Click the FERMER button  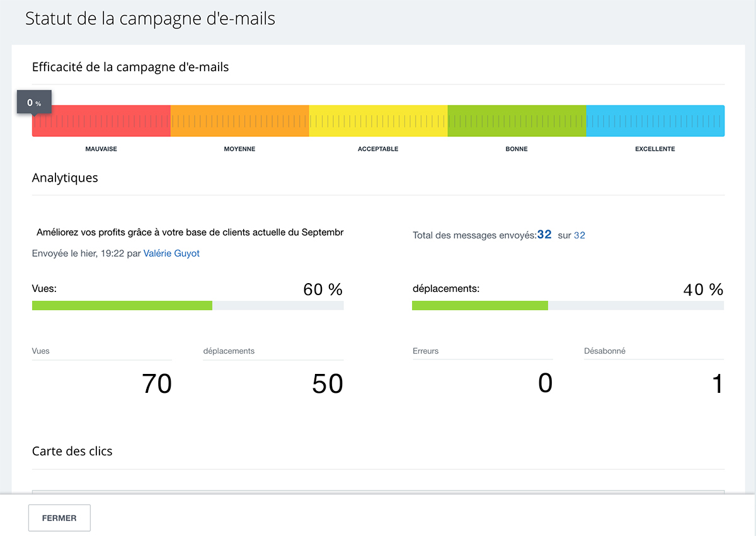(59, 518)
